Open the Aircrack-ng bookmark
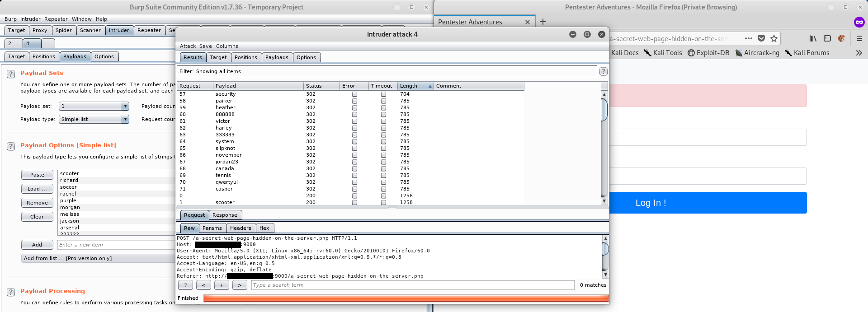868x312 pixels. coord(757,53)
